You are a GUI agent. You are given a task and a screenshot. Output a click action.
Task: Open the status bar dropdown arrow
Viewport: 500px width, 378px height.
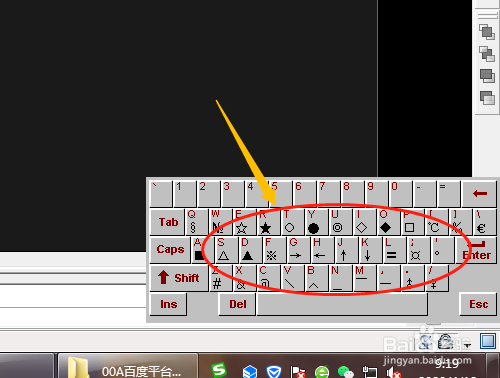(x=467, y=345)
